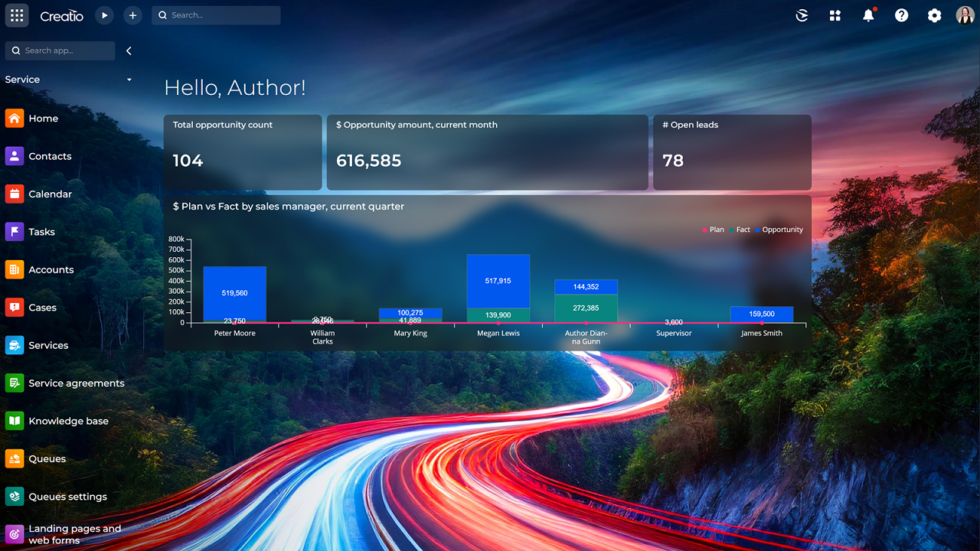Click the global Search field

click(x=216, y=15)
